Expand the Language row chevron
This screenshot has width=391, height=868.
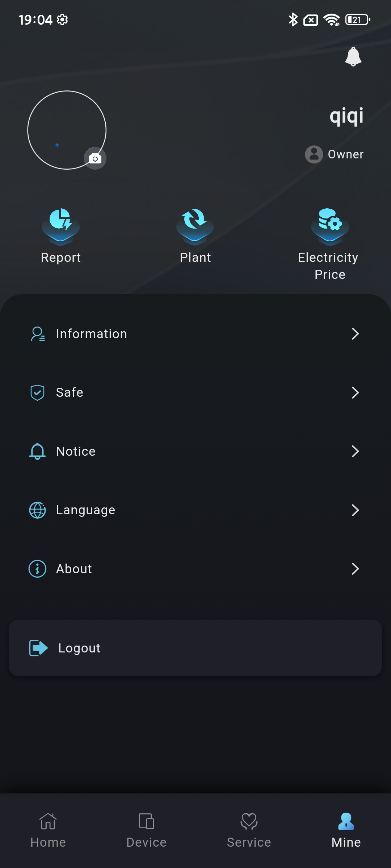click(x=355, y=510)
